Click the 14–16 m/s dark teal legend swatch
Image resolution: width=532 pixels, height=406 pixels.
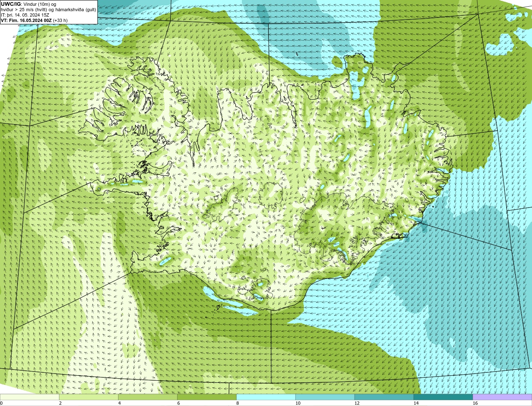443,397
